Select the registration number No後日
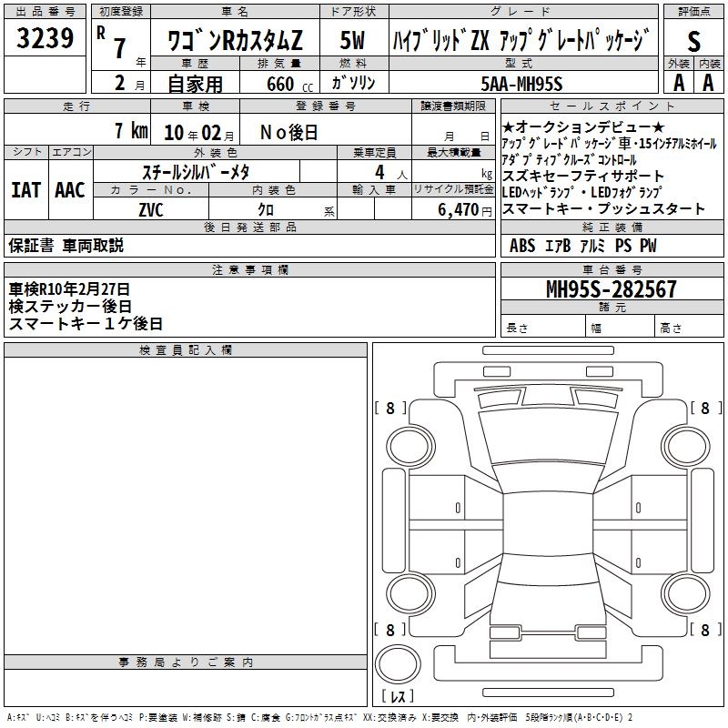This screenshot has height=728, width=728. tap(288, 133)
